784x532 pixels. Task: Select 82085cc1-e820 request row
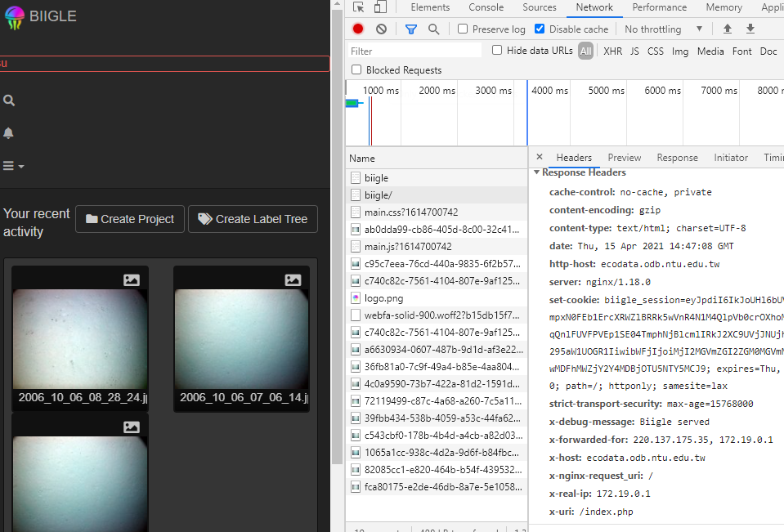(x=437, y=470)
